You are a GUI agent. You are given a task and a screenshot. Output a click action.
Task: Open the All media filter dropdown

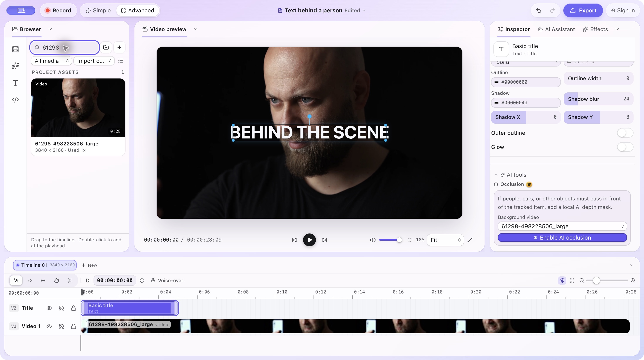point(52,61)
